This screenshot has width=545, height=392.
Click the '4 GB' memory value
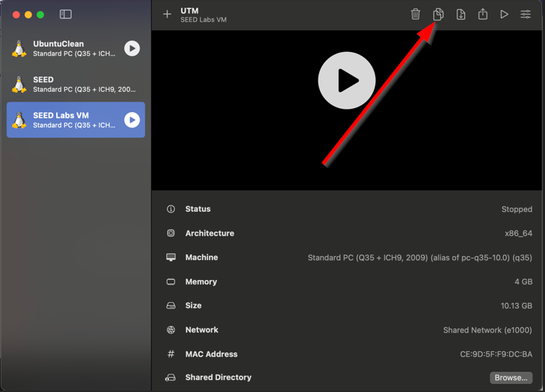(523, 282)
